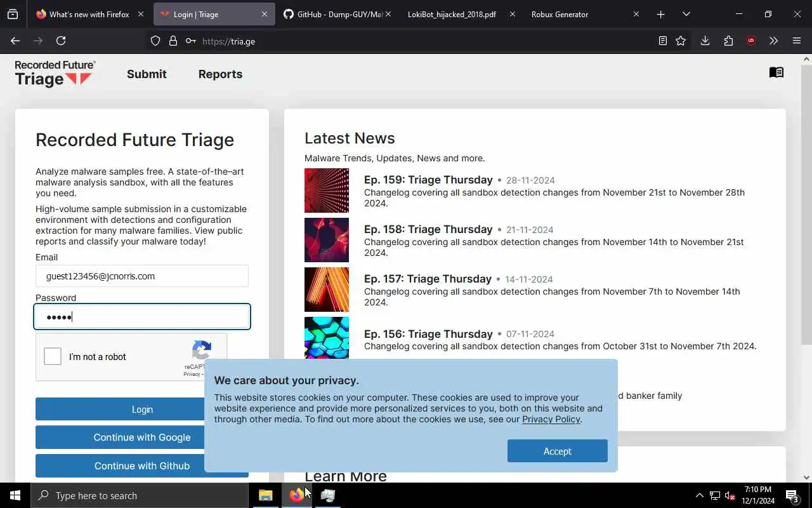Show site security padlock info

point(173,41)
